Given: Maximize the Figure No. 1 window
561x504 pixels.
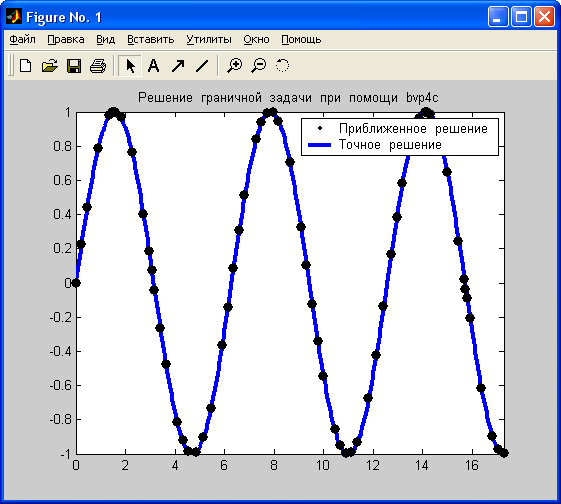Looking at the screenshot, I should point(521,17).
